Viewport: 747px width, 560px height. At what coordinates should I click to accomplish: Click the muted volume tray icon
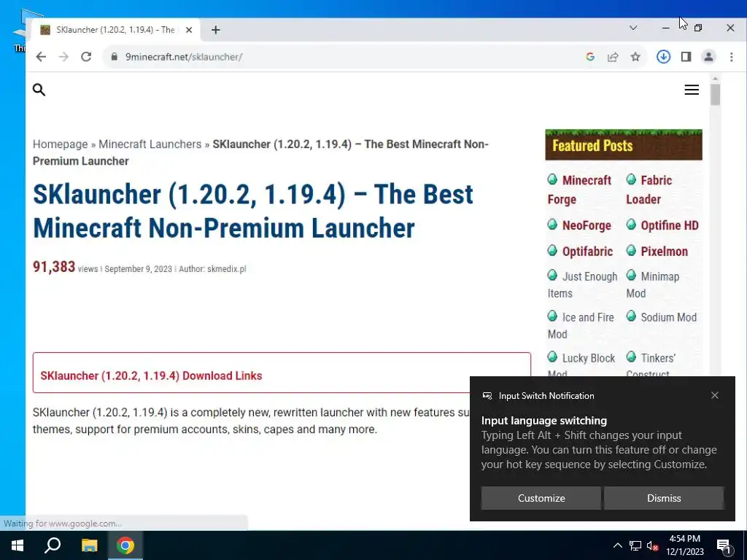click(653, 545)
